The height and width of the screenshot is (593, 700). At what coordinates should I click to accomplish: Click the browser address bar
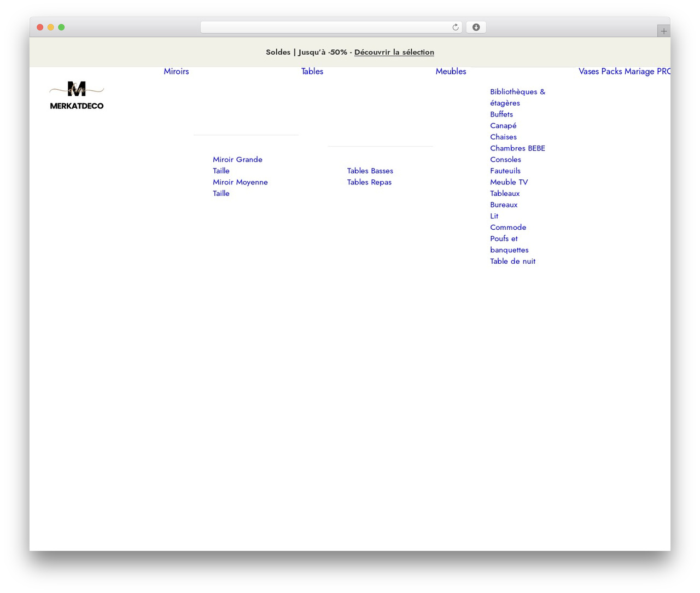331,27
